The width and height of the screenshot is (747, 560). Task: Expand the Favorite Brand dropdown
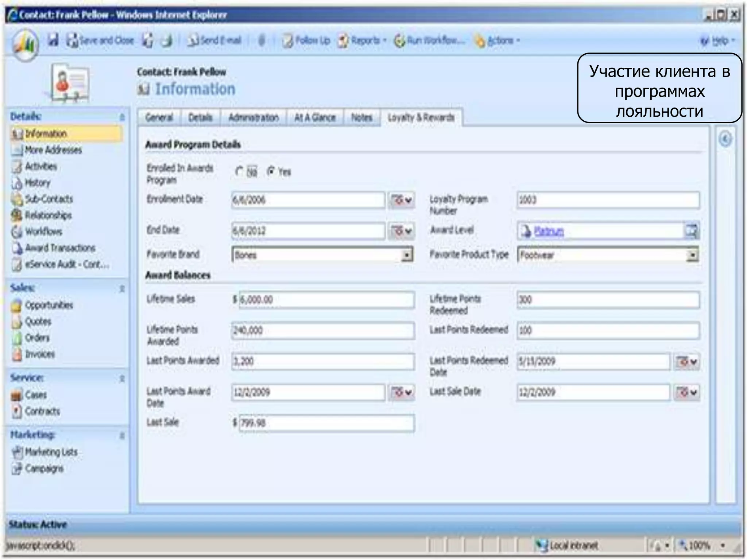[407, 255]
